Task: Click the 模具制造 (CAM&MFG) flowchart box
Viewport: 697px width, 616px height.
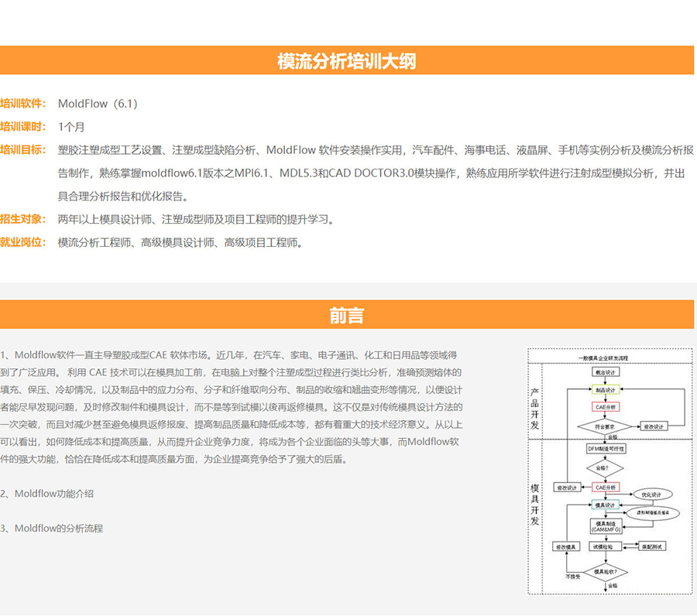Action: tap(606, 526)
